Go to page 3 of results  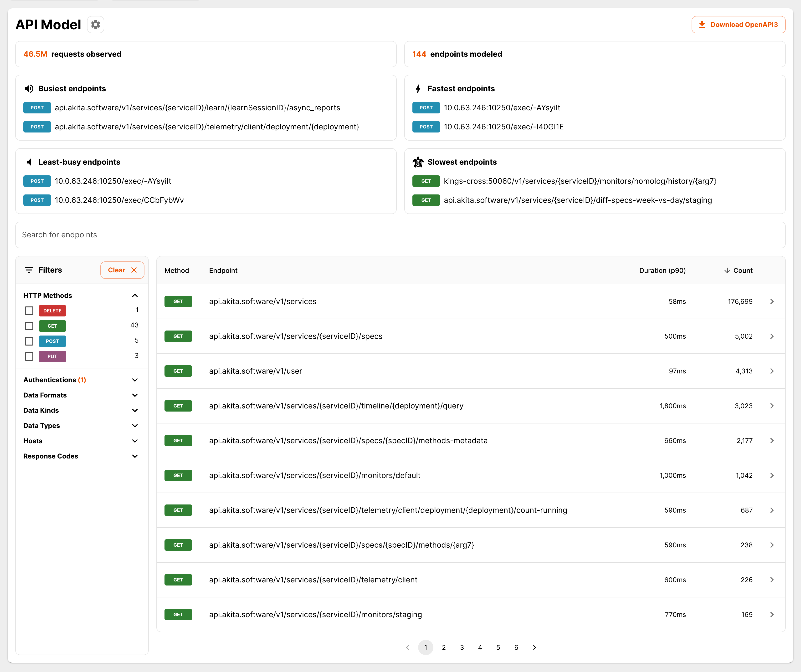[462, 647]
